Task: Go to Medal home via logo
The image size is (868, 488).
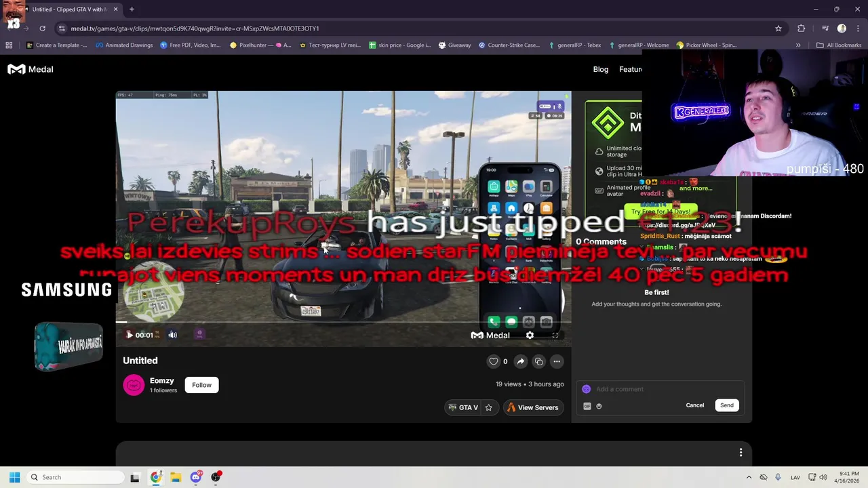Action: (x=31, y=69)
